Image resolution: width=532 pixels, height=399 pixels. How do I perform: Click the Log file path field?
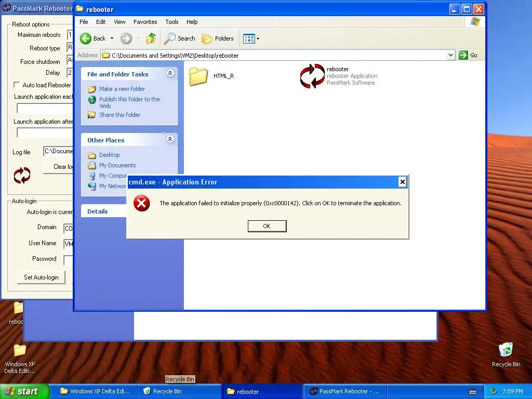click(x=58, y=151)
